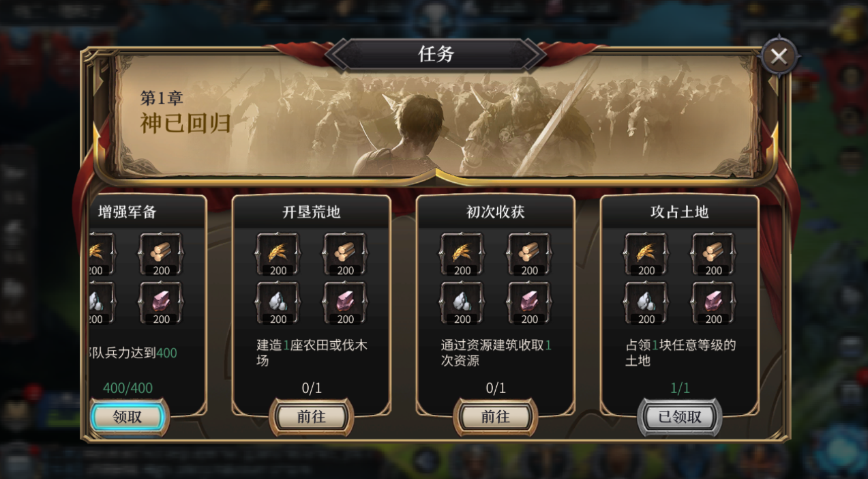Select wood reward icon in 攻占土地 card
Image resolution: width=868 pixels, height=479 pixels.
713,255
